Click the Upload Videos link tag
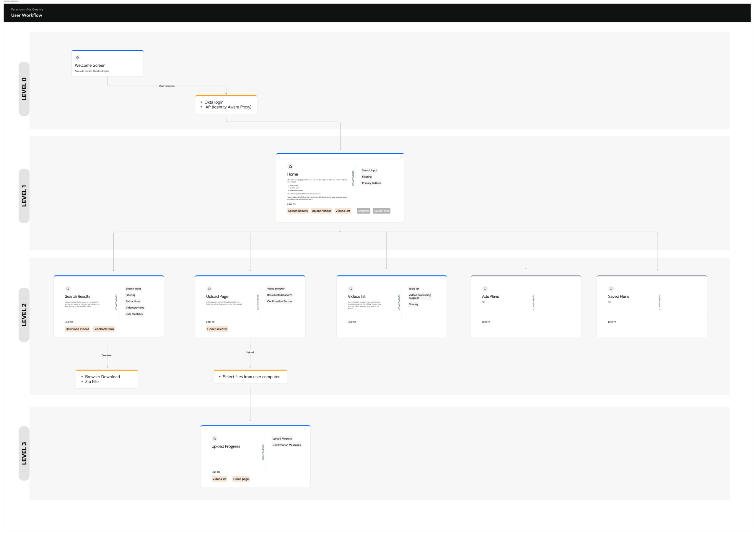756x534 pixels. coord(321,211)
